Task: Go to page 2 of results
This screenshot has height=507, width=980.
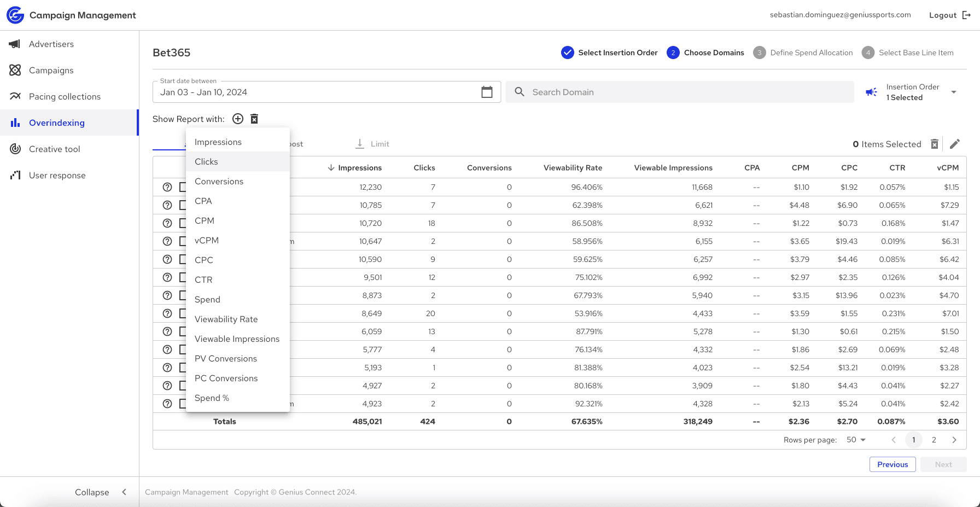Action: tap(934, 440)
